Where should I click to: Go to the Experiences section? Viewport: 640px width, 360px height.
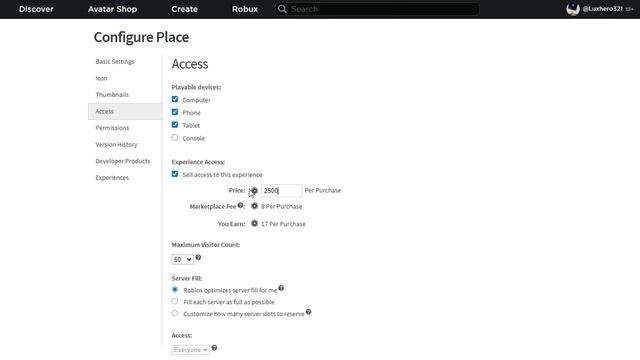click(112, 178)
